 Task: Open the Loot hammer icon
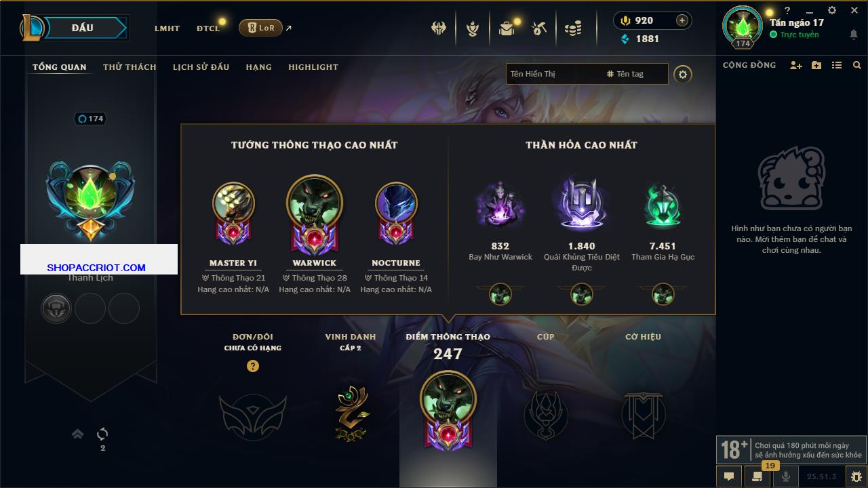click(539, 28)
